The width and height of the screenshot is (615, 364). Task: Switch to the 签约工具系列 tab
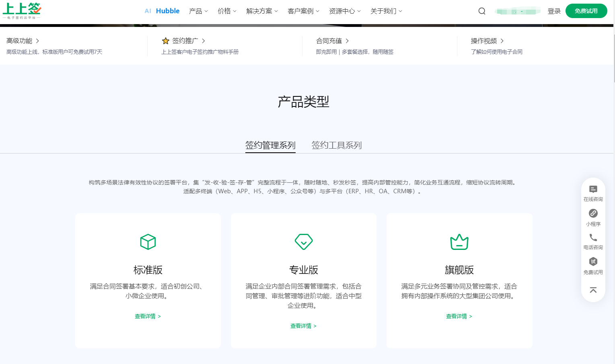(336, 145)
